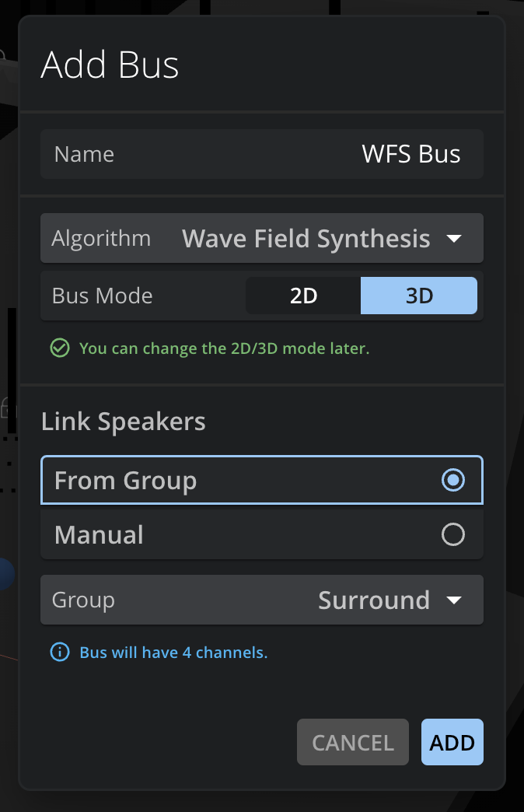
Task: Click the Algorithm label in the dropdown
Action: click(x=101, y=239)
